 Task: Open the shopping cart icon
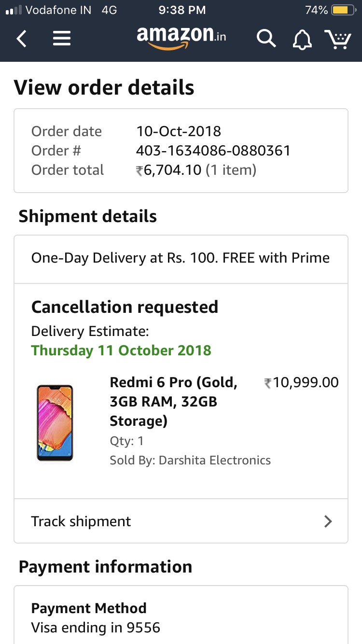[337, 39]
